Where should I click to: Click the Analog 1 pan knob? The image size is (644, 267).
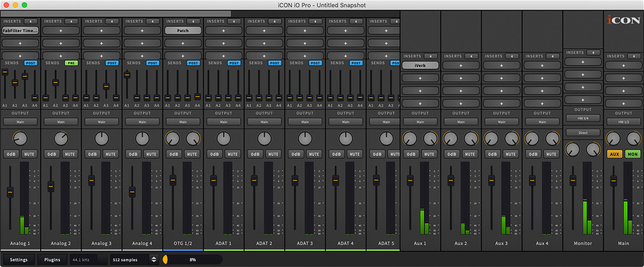pyautogui.click(x=20, y=139)
